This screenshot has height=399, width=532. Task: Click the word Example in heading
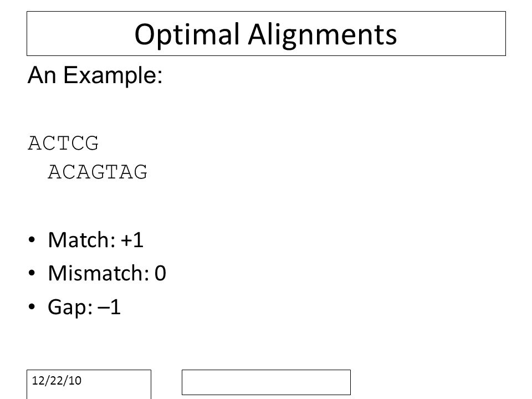[113, 75]
